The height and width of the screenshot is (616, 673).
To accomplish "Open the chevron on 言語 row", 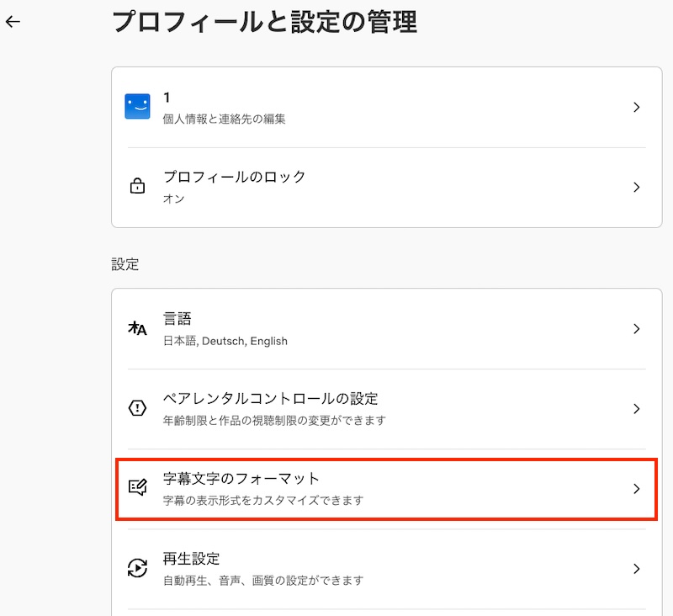I will [x=637, y=329].
